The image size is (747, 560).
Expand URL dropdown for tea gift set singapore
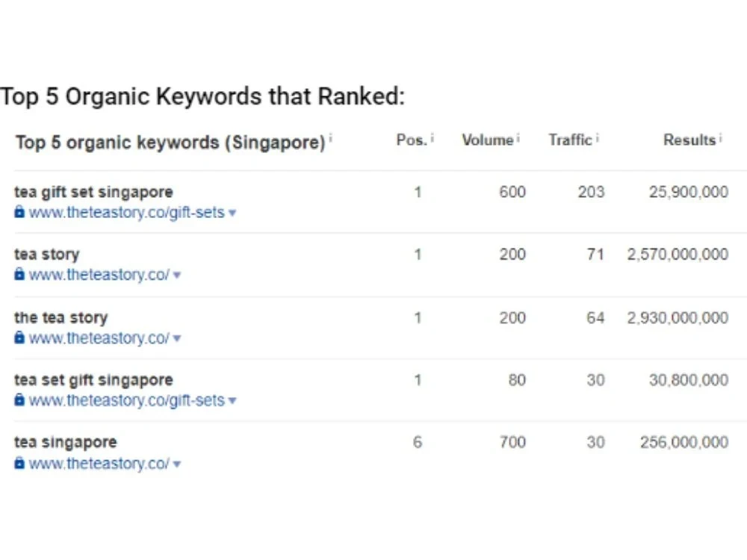click(x=232, y=213)
